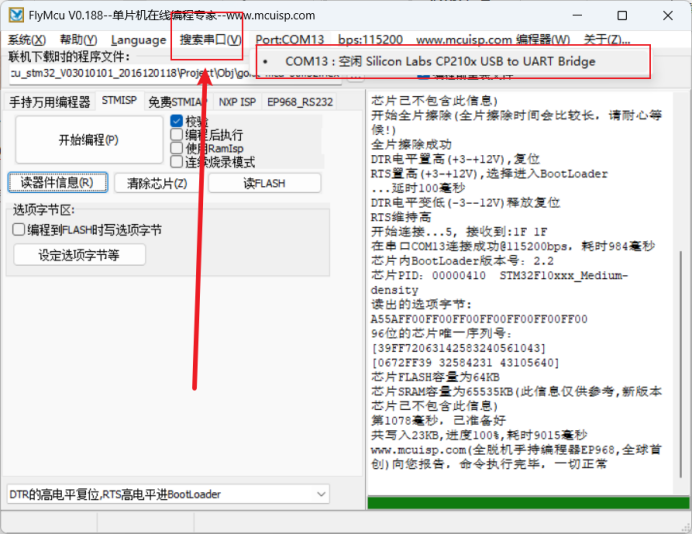The width and height of the screenshot is (693, 534).
Task: Click the log panel vertical scrollbar
Action: coord(680,365)
